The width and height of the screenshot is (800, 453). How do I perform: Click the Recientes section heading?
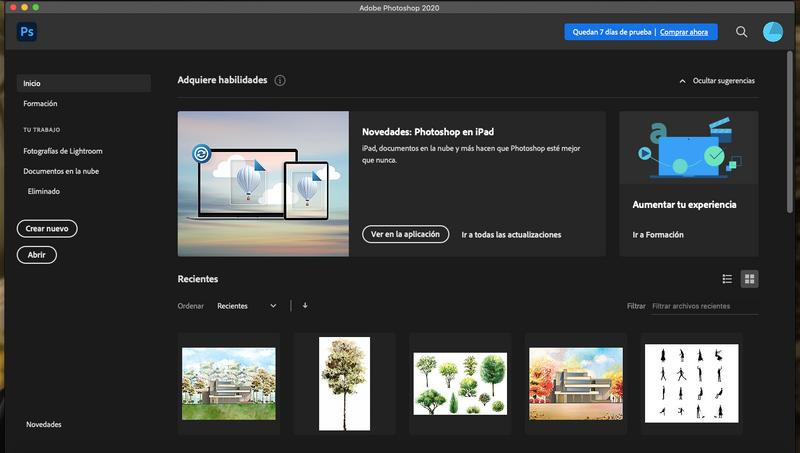click(198, 279)
